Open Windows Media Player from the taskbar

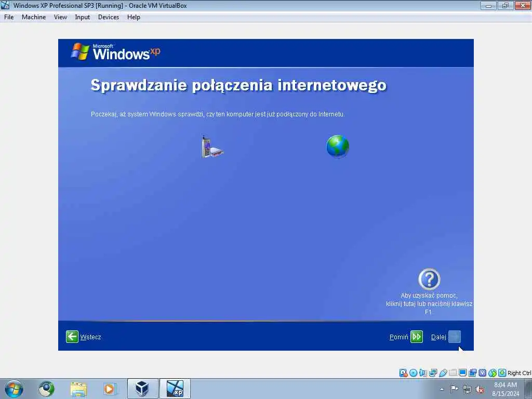(110, 389)
